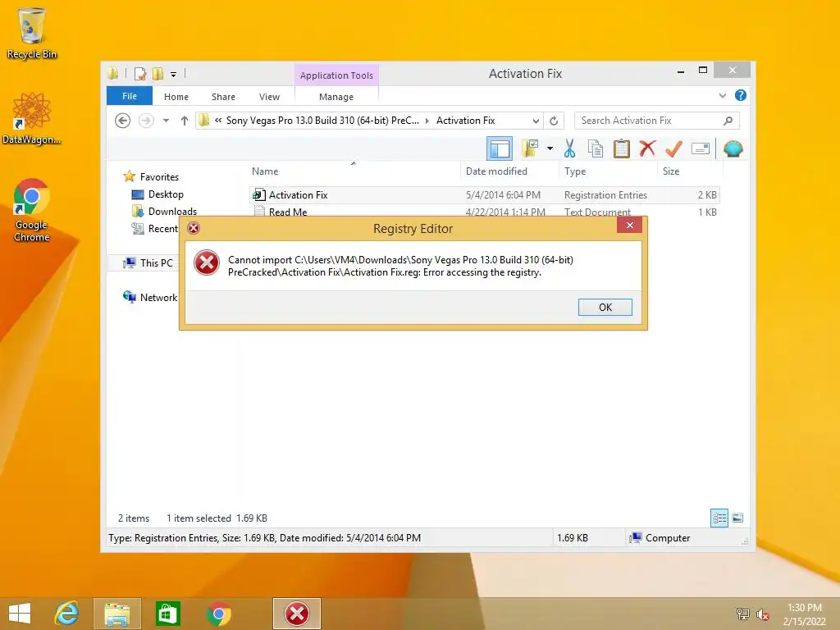Open the dropdown next to folder options
The image size is (840, 630).
tap(550, 148)
